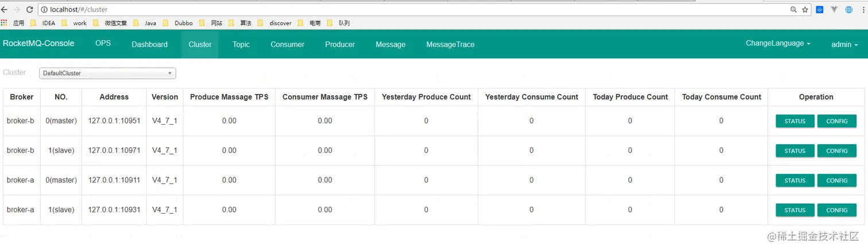The height and width of the screenshot is (251, 868).
Task: Select the Cluster navigation tab
Action: click(200, 44)
